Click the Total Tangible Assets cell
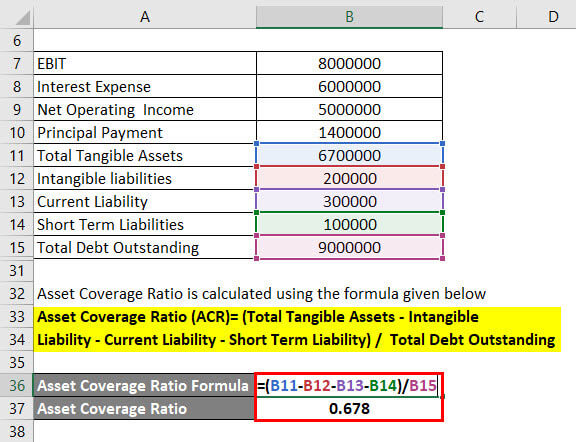The width and height of the screenshot is (576, 442). click(x=145, y=155)
